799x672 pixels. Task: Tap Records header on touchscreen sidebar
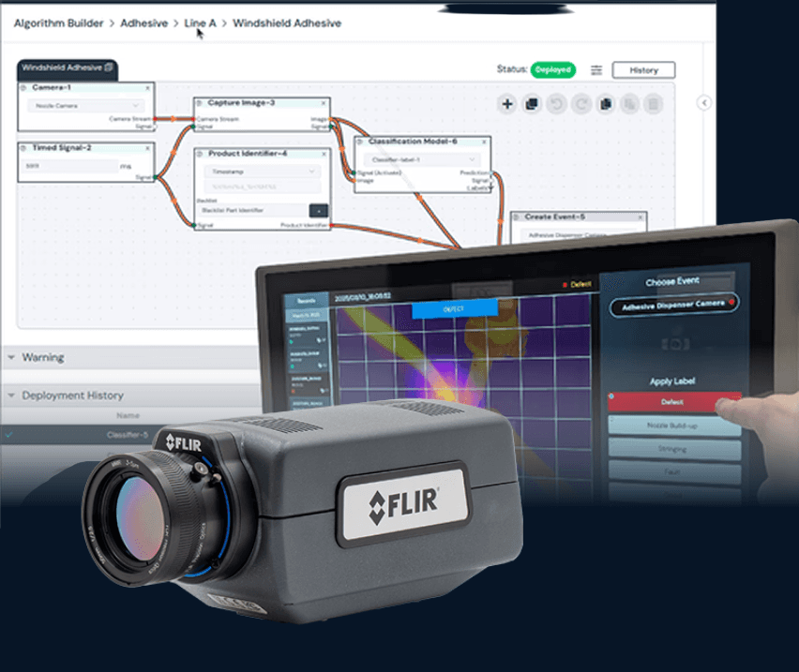307,301
